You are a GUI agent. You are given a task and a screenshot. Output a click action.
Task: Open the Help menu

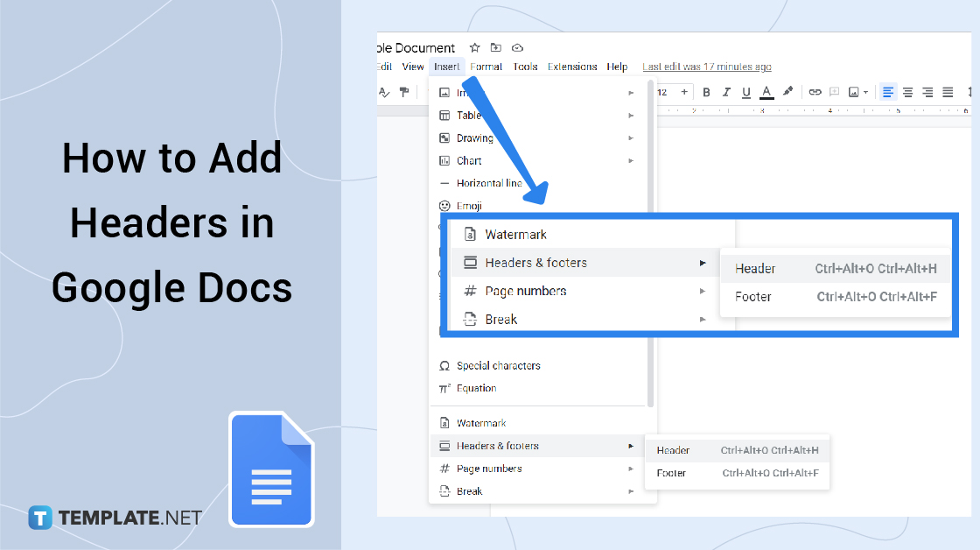(x=617, y=67)
